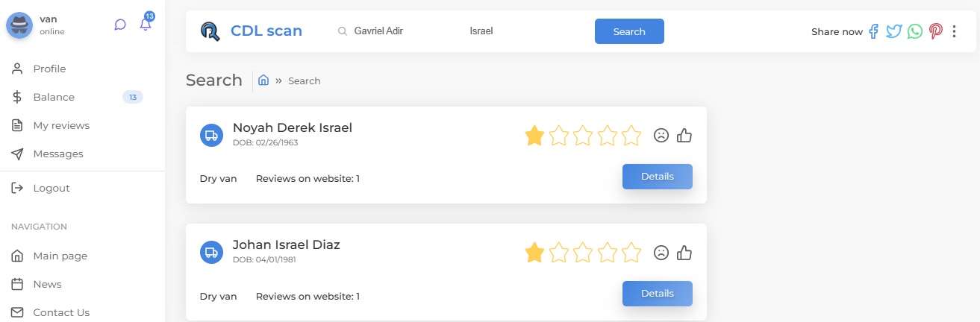Click the home breadcrumb icon

pyautogui.click(x=263, y=80)
